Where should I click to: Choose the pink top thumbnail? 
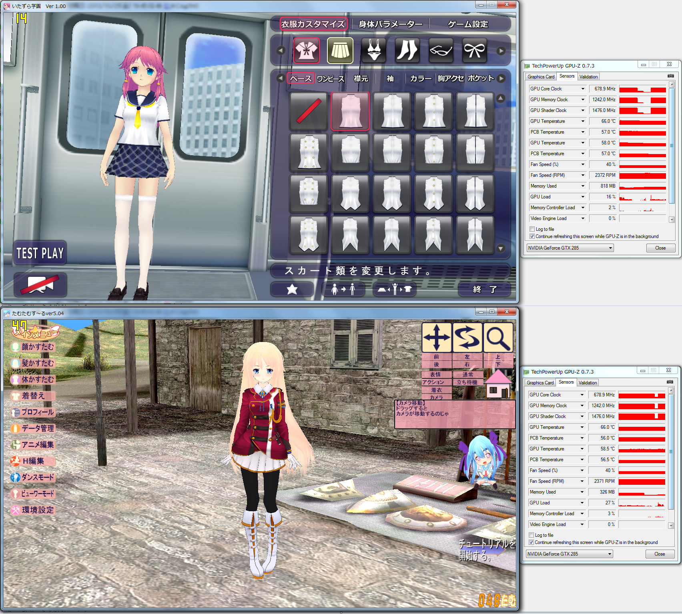pyautogui.click(x=350, y=111)
